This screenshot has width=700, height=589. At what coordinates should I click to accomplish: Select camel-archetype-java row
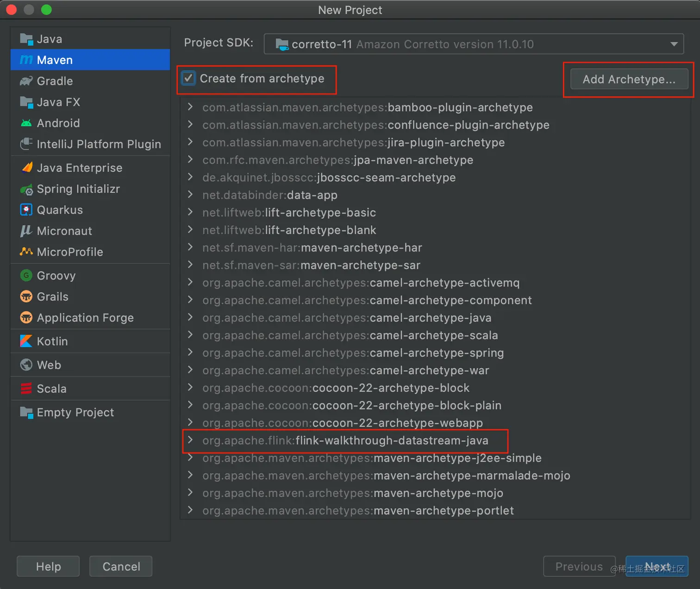pos(435,318)
